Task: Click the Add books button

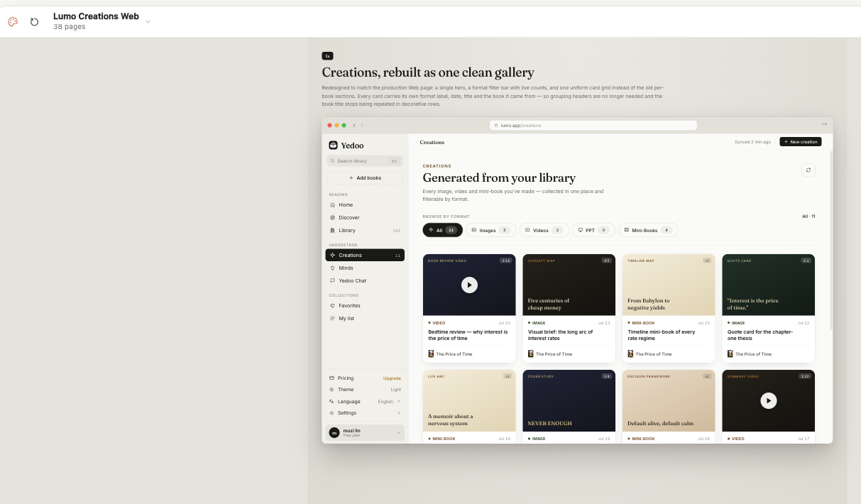Action: click(365, 178)
